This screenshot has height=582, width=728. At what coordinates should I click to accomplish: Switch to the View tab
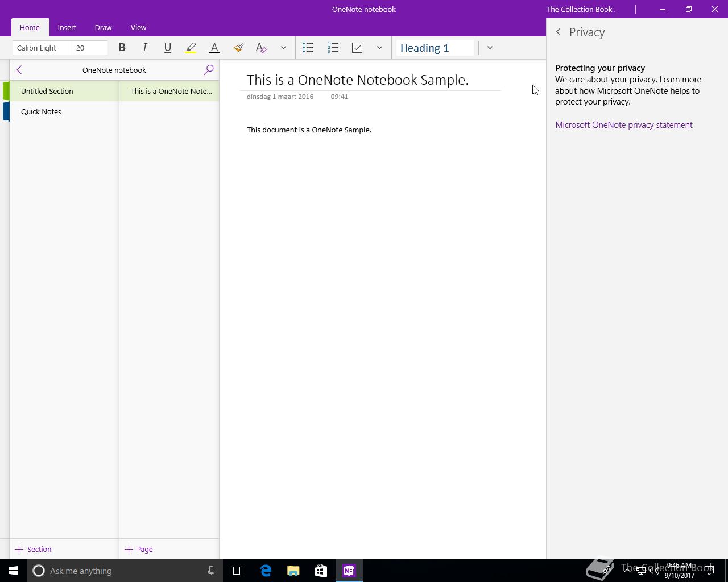[x=138, y=27]
